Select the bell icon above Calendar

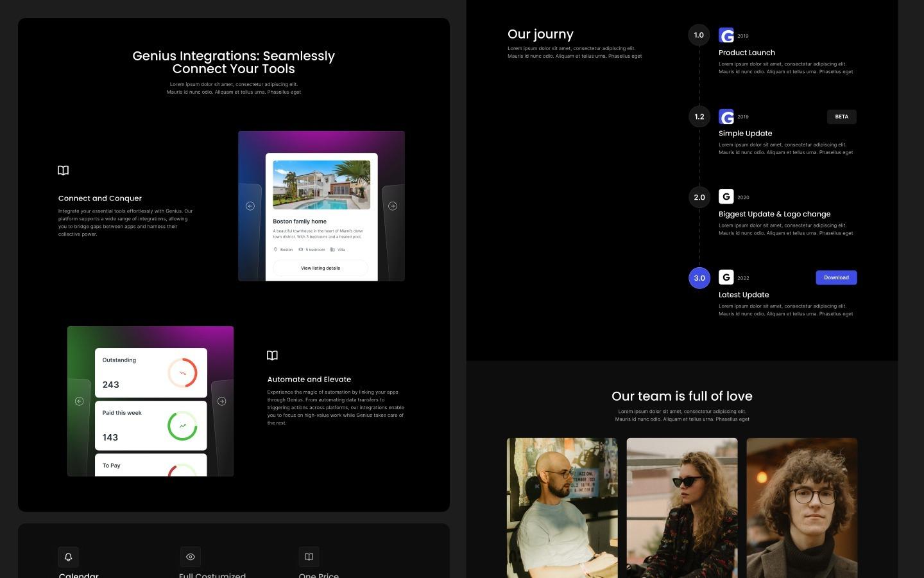click(68, 557)
